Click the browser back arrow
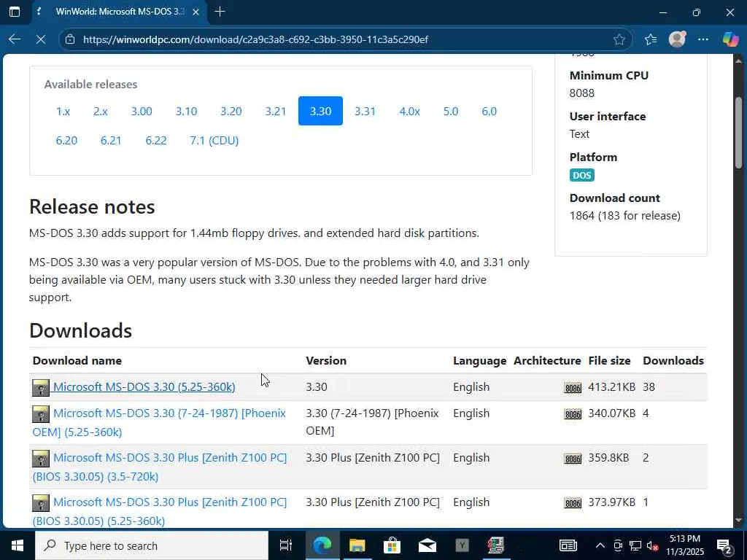This screenshot has height=560, width=747. (15, 39)
